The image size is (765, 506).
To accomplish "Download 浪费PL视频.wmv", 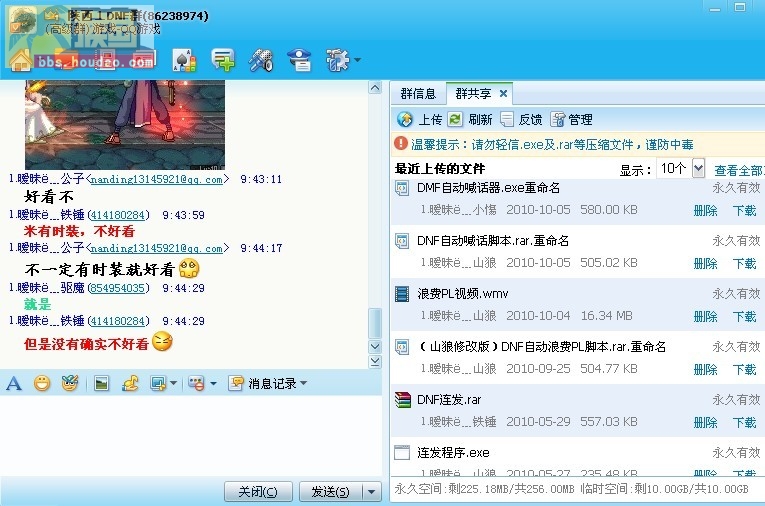I will (745, 317).
